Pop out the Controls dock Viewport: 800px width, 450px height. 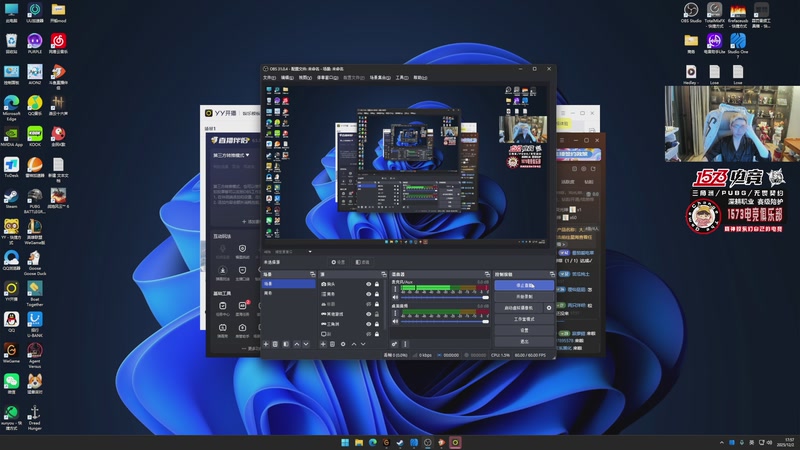552,274
